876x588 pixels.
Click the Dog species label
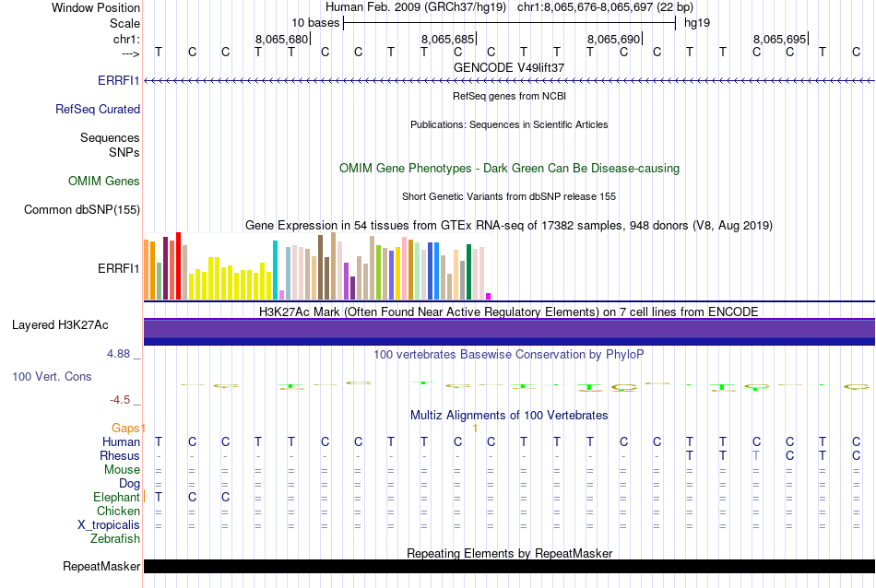(x=129, y=484)
